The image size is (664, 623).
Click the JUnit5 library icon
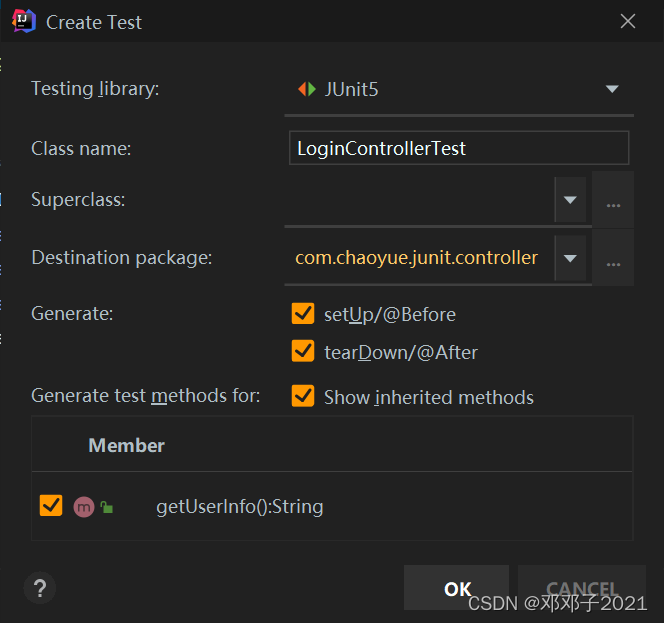point(307,89)
